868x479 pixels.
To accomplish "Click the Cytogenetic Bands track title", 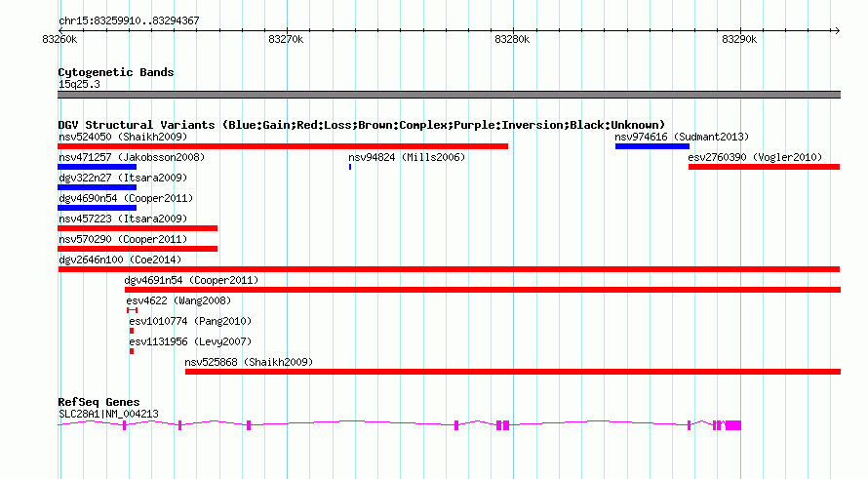I will (116, 72).
